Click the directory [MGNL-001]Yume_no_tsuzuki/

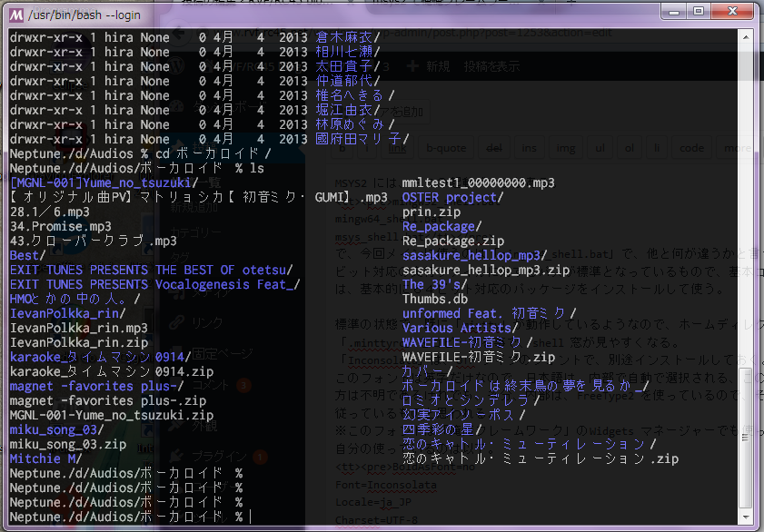coord(104,182)
